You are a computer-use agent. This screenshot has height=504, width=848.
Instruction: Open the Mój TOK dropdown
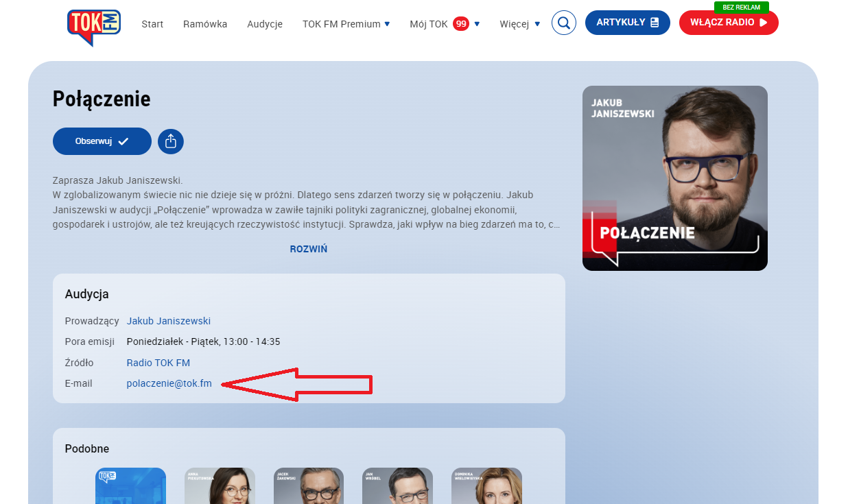(445, 24)
